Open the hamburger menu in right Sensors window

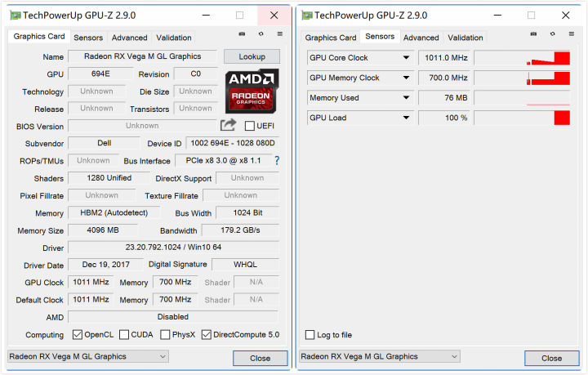point(572,34)
